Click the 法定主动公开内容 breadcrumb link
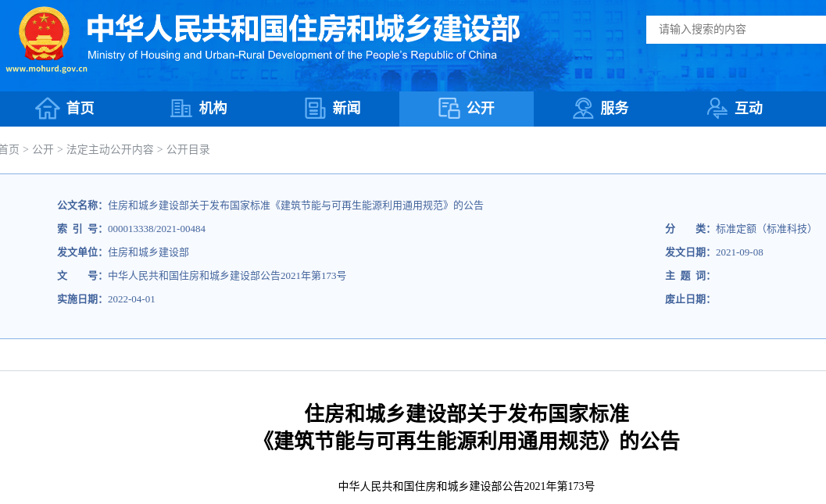This screenshot has width=826, height=504. coord(109,149)
